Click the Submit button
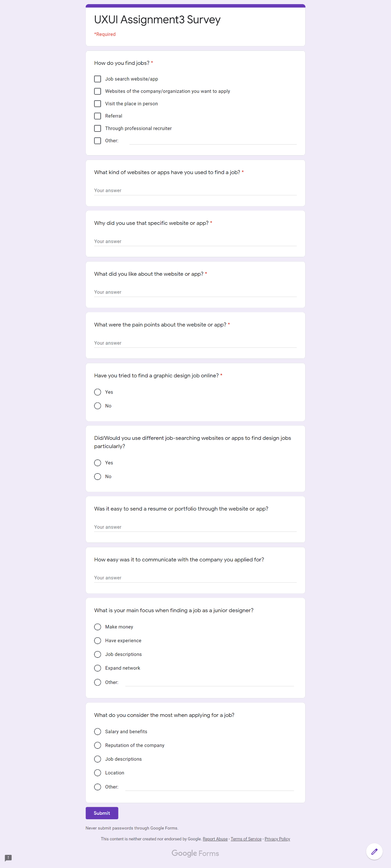Viewport: 391px width, 868px height. [102, 813]
